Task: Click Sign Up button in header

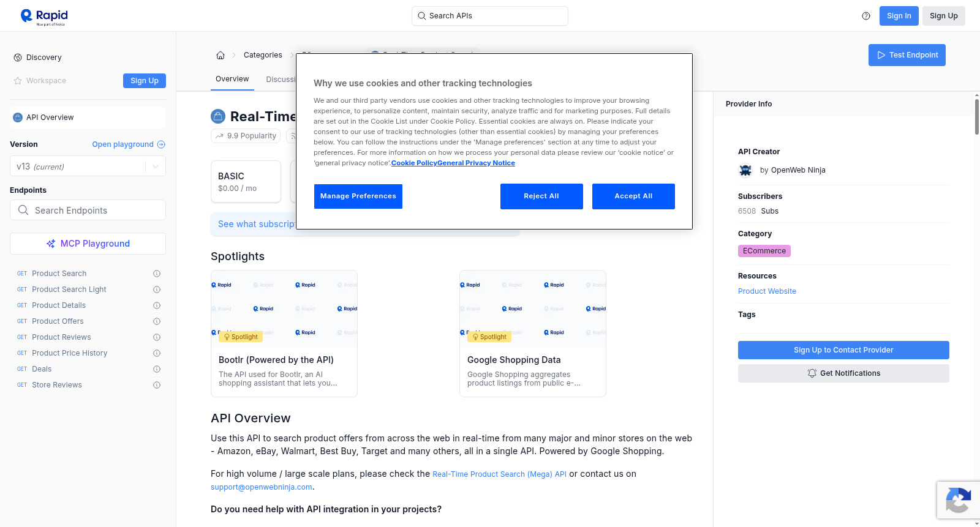Action: tap(944, 16)
